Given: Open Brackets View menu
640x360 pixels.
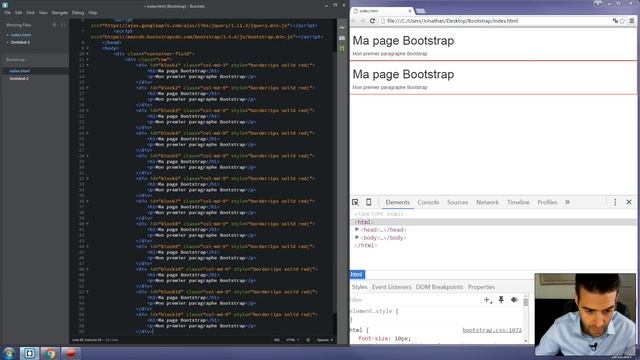Looking at the screenshot, I should pyautogui.click(x=43, y=13).
